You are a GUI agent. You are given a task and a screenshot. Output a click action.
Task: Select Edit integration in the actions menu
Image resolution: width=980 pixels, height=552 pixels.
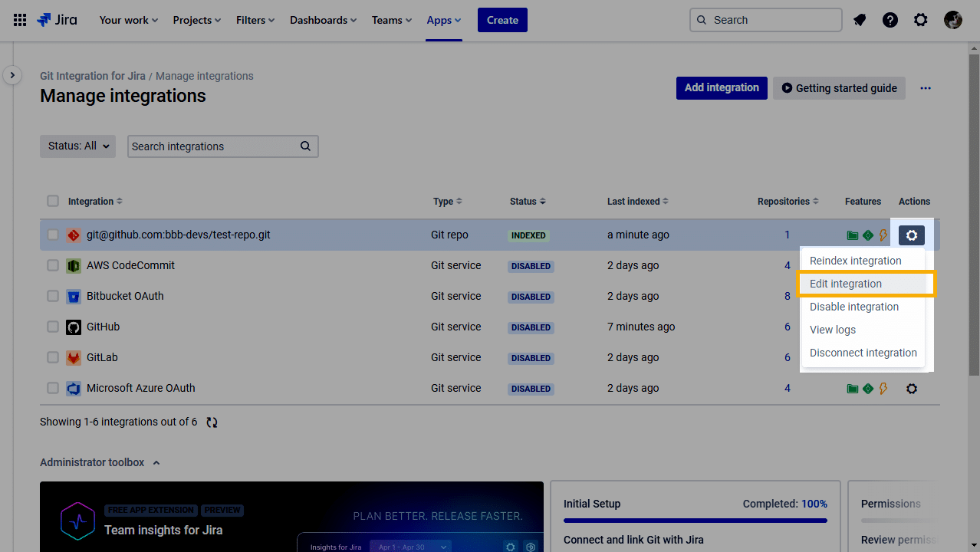(863, 284)
